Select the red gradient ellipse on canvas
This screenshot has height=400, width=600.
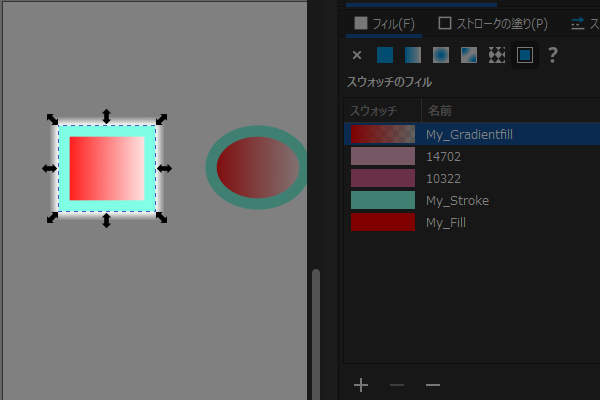tap(258, 167)
